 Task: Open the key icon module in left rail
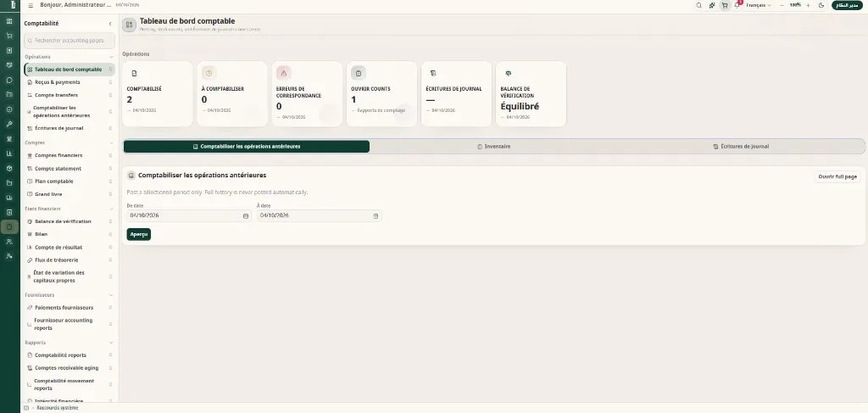point(9,124)
